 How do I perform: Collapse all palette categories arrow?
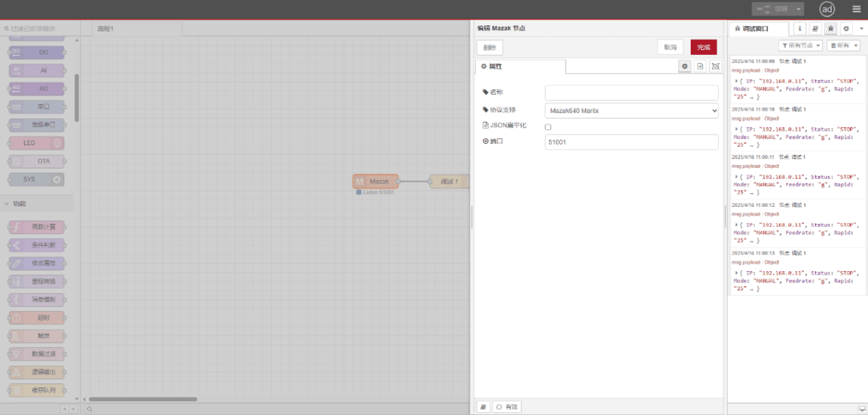tap(64, 409)
